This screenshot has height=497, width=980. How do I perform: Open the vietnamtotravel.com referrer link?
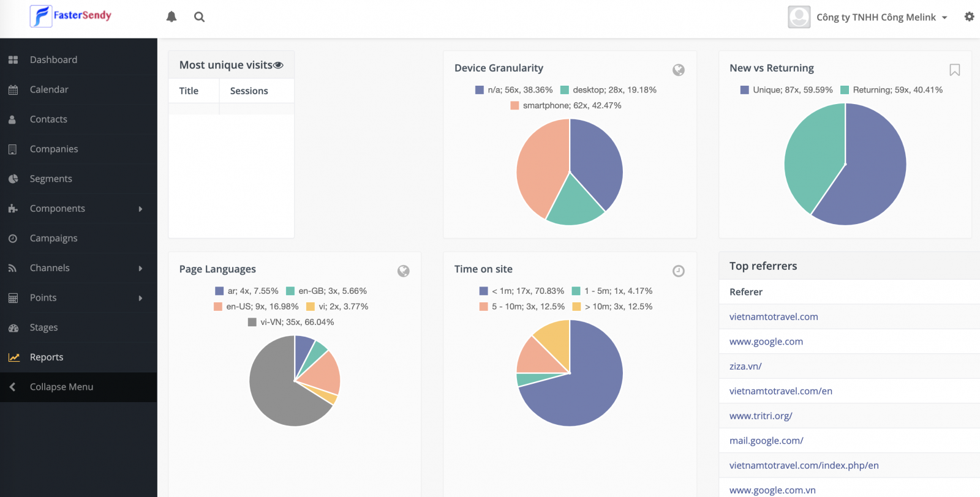tap(774, 316)
